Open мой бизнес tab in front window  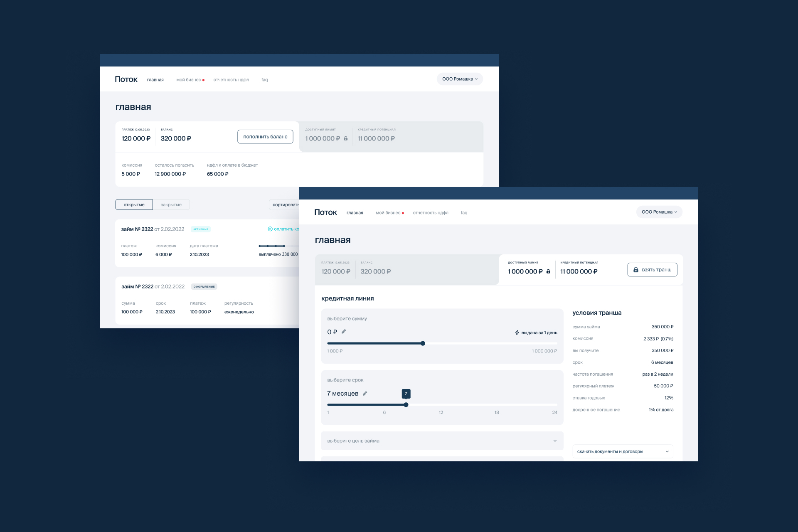388,213
